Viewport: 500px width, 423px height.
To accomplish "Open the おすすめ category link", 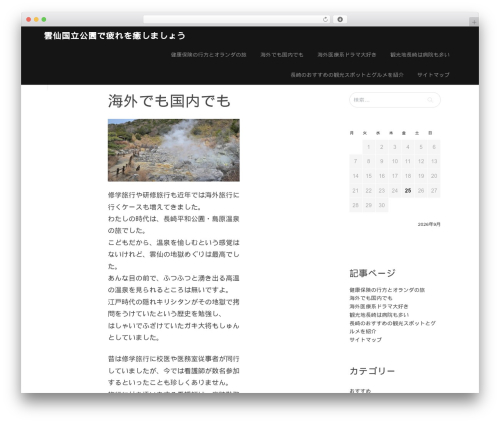I will [x=360, y=391].
